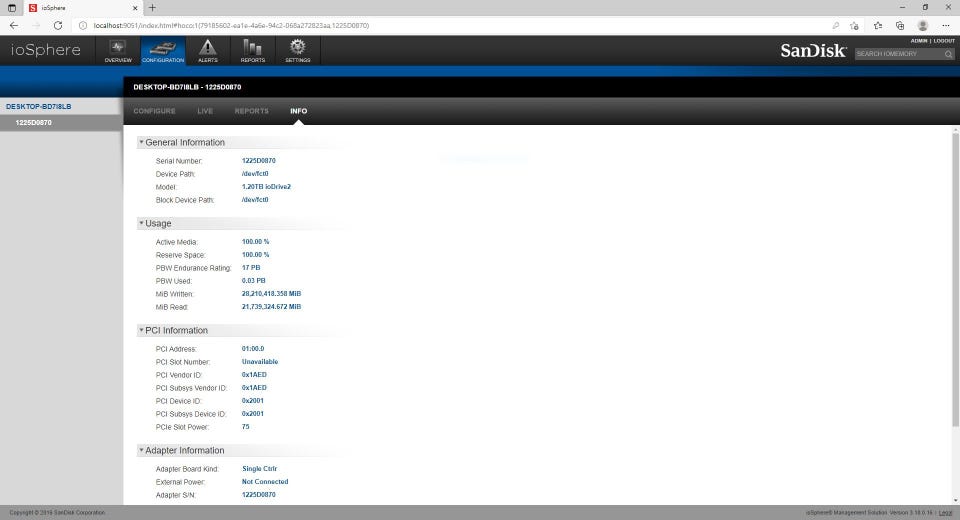960x520 pixels.
Task: Open browser tab actions icon
Action: 12,8
